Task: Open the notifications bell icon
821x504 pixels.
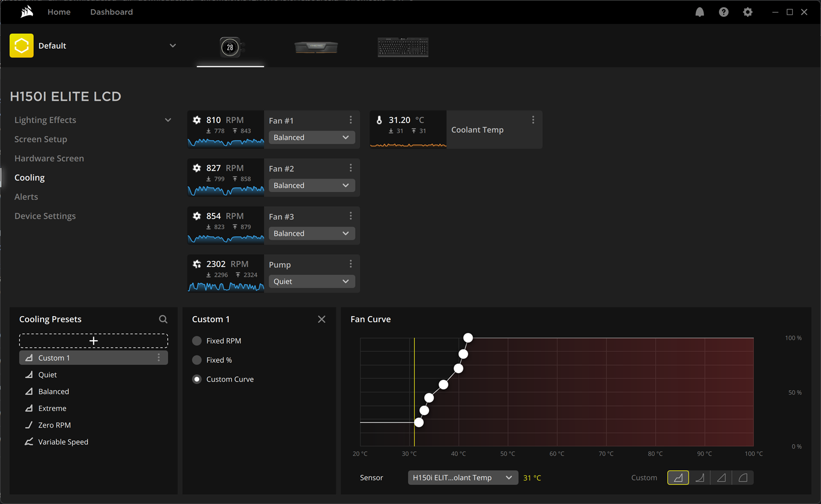Action: coord(699,12)
